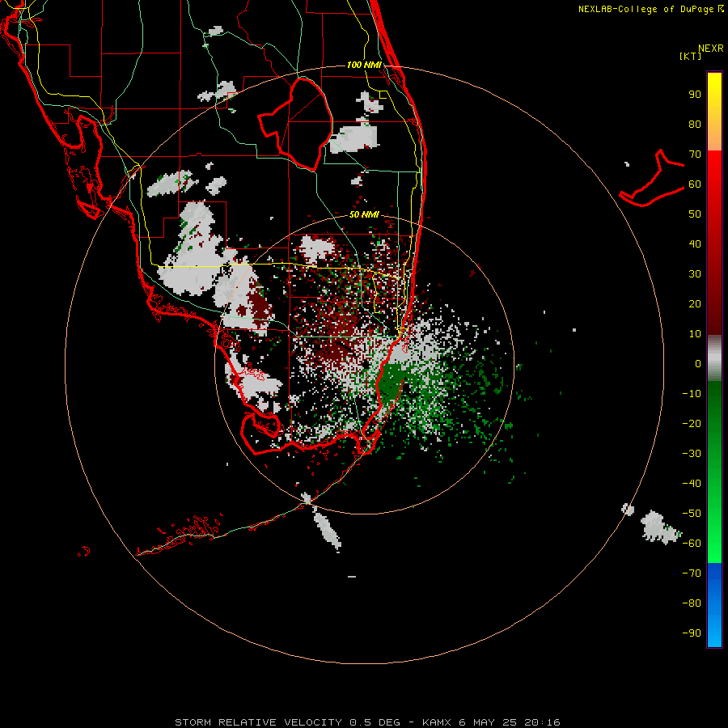Image resolution: width=728 pixels, height=728 pixels.
Task: Click the -20 value on velocity scale
Action: (x=692, y=424)
